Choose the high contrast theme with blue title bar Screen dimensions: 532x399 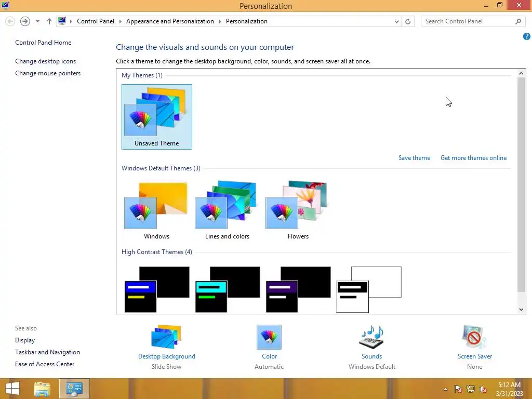click(x=157, y=289)
